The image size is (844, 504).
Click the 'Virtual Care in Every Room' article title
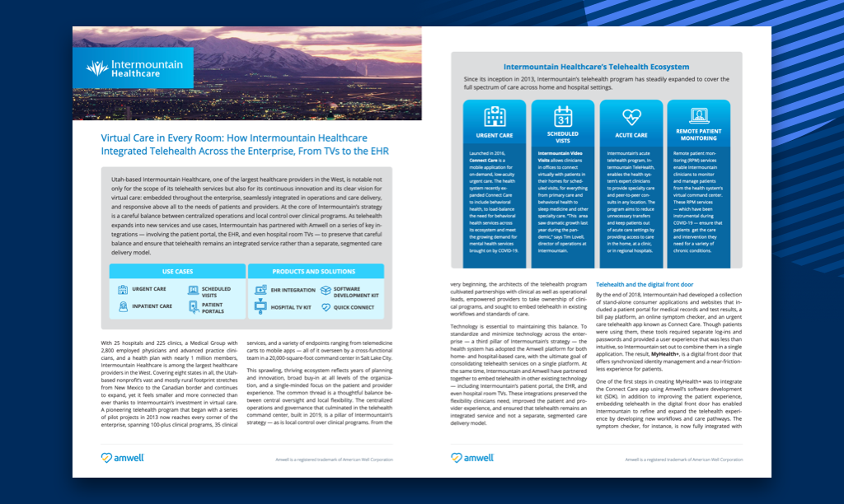(x=244, y=145)
